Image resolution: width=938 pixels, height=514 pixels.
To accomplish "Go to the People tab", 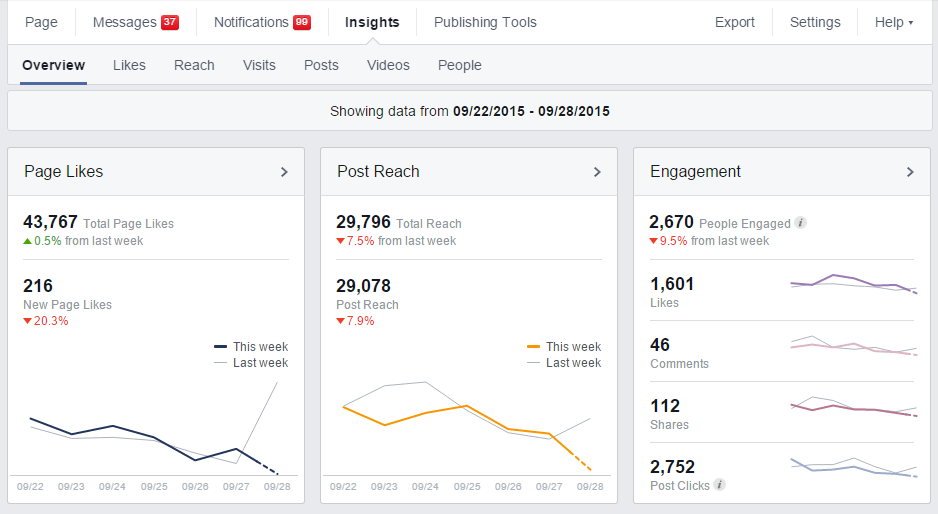I will (x=459, y=65).
